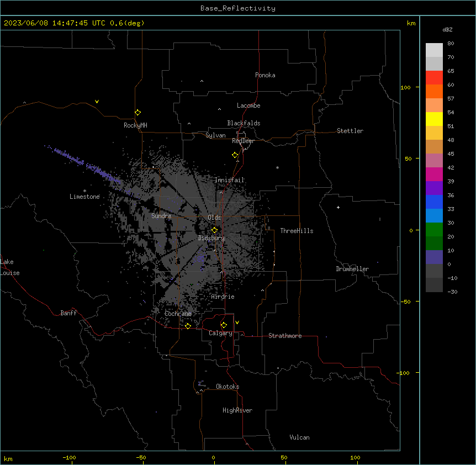The image size is (476, 465).
Task: Click the Cochrane city label
Action: (178, 314)
